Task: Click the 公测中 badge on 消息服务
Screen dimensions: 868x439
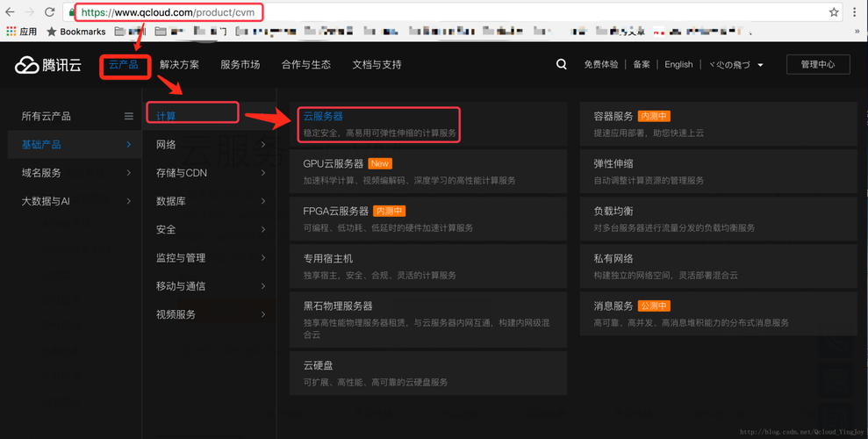Action: pos(654,306)
